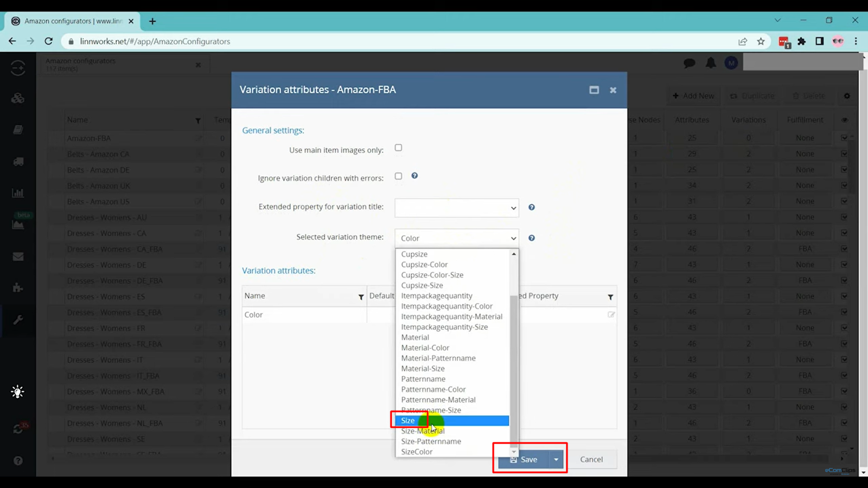868x488 pixels.
Task: Open the bar chart icon in sidebar
Action: (x=18, y=193)
